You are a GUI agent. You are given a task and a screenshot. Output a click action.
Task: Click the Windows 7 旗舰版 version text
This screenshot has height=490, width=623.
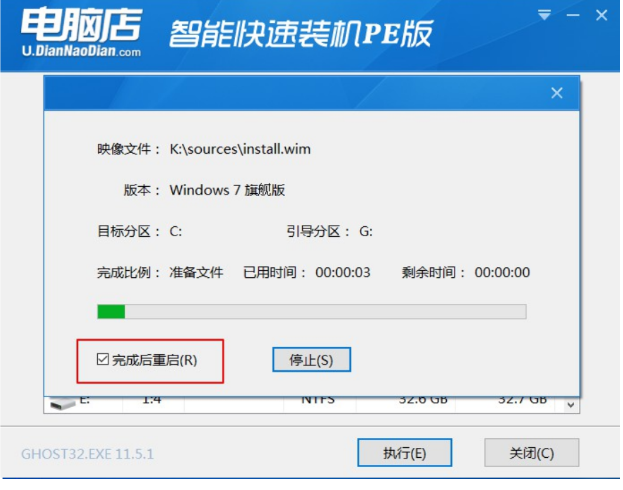click(x=227, y=190)
